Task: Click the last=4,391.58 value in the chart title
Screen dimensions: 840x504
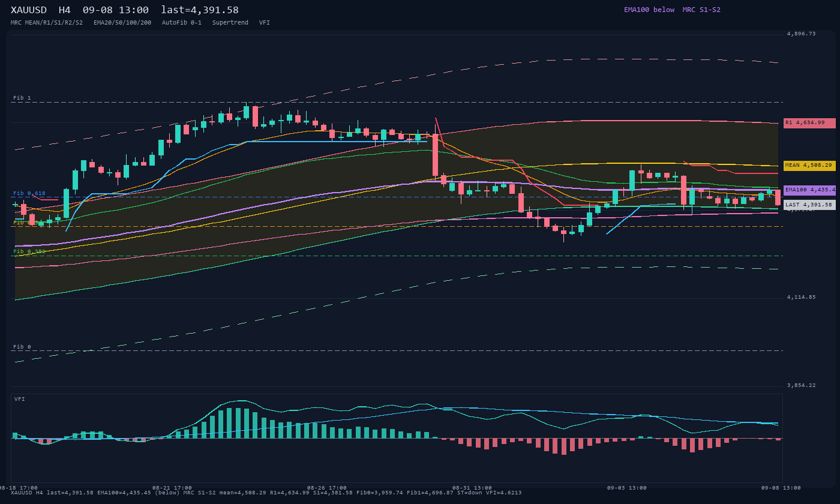Action: 200,10
